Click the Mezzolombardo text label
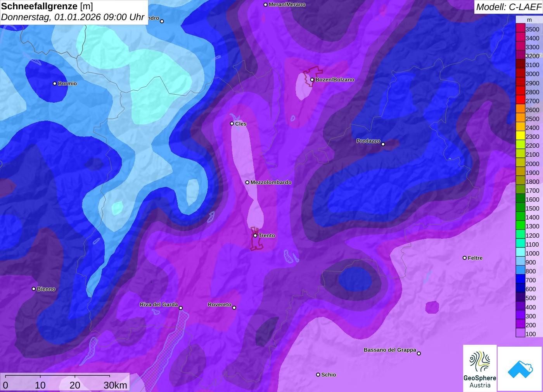Screen dimensions: 543x392 point(271,182)
